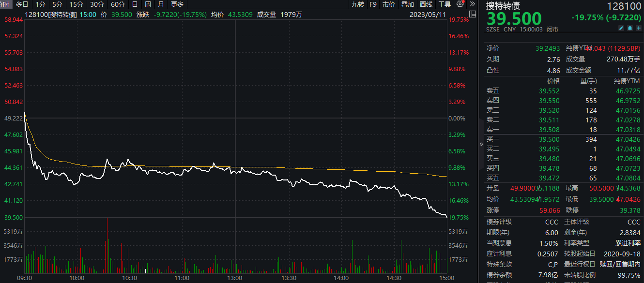Select the 日 daily chart tab
Viewport: 644px width, 283px height.
coord(135,4)
